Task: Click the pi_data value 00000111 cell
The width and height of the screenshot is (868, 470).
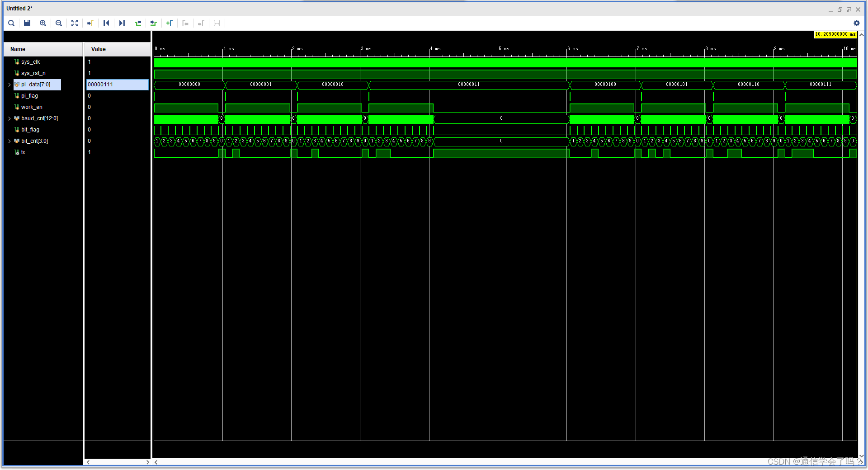Action: click(118, 85)
